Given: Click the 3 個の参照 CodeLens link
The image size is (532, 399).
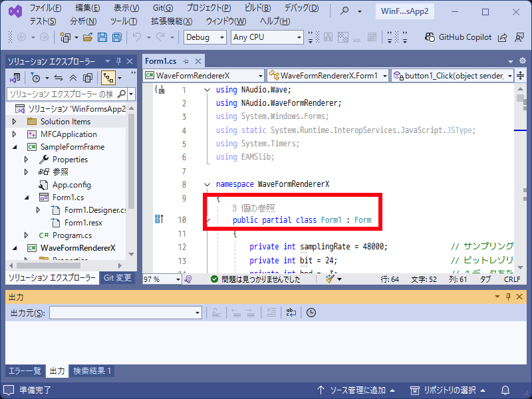Looking at the screenshot, I should (x=253, y=207).
